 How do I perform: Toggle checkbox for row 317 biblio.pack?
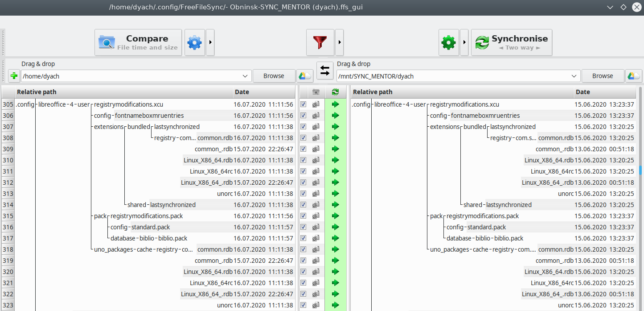pyautogui.click(x=304, y=238)
